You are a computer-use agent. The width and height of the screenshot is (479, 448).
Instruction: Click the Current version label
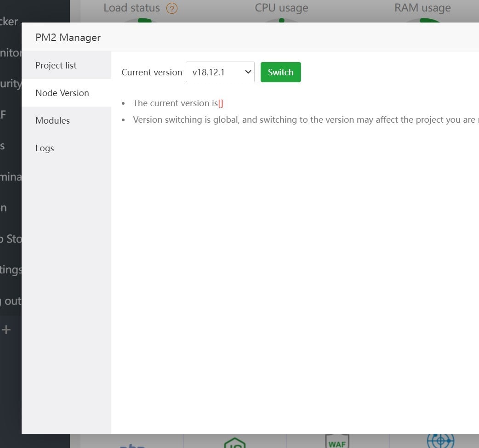[152, 73]
